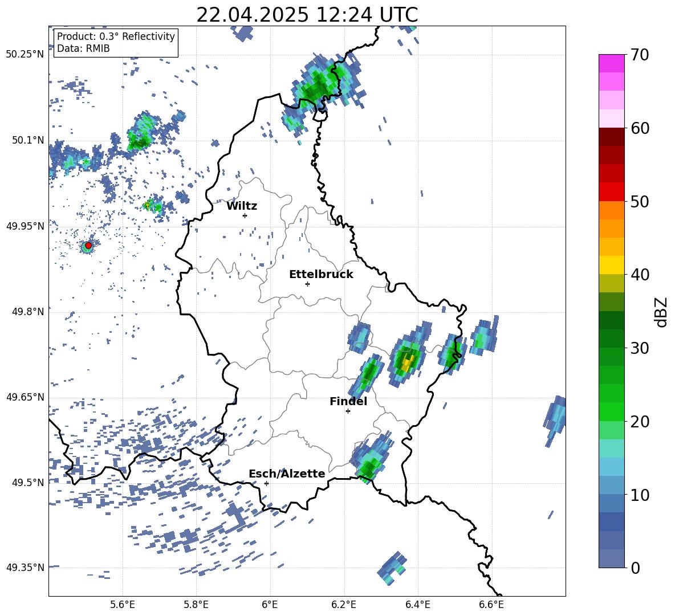Click the cross marker below Esch/Alzette

click(x=266, y=483)
